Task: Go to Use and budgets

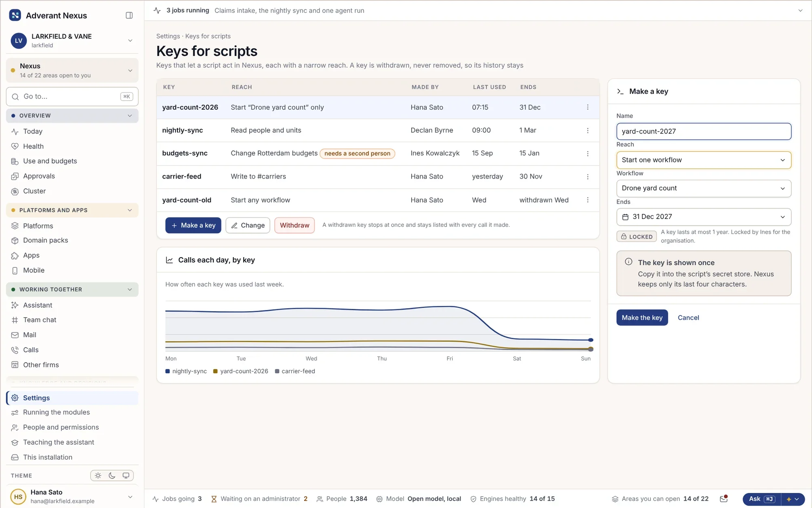Action: tap(72, 161)
